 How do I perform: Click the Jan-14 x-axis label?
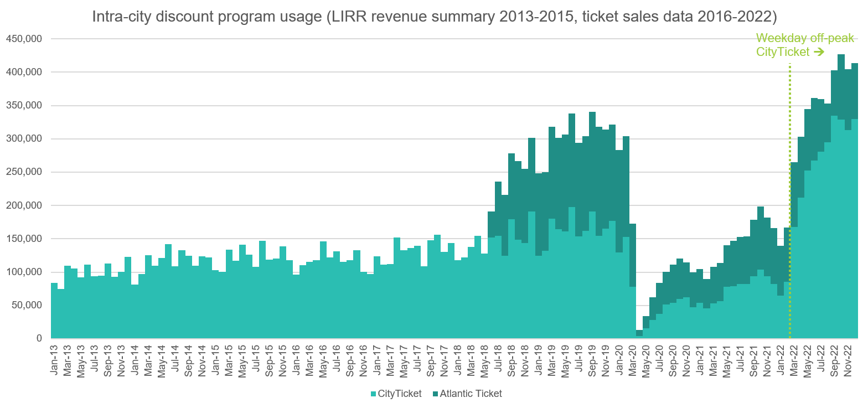(x=135, y=360)
